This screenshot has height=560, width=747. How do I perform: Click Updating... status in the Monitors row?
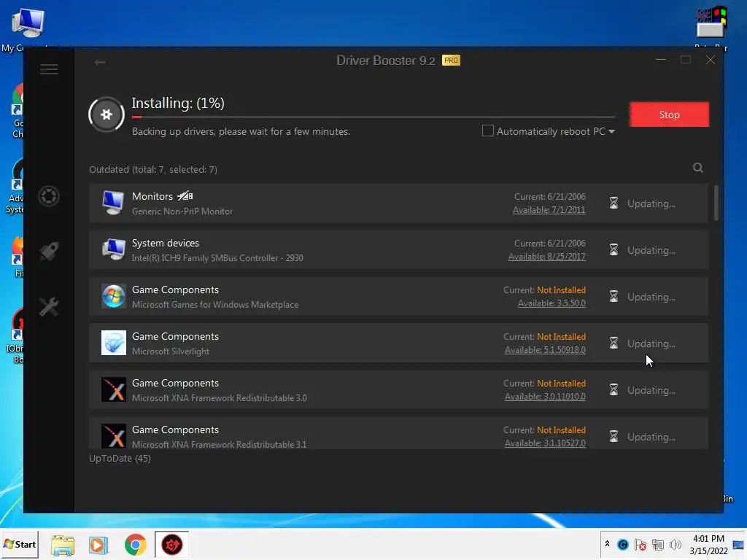[651, 204]
